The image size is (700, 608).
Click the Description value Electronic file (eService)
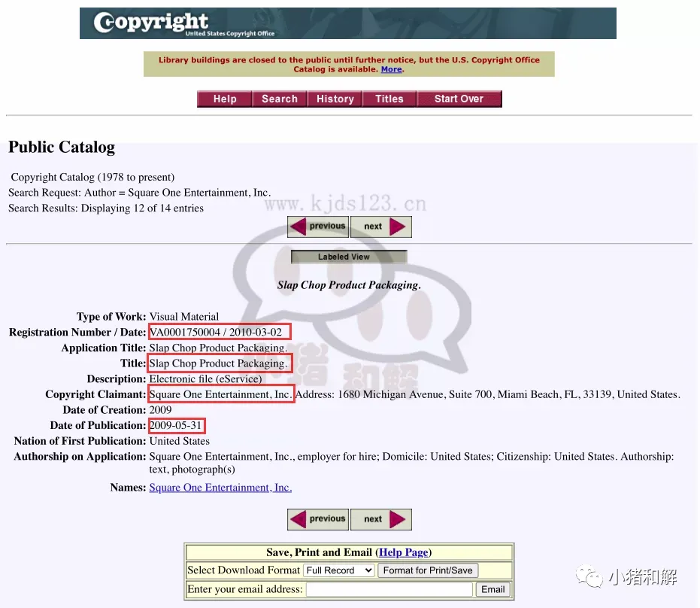pyautogui.click(x=206, y=378)
